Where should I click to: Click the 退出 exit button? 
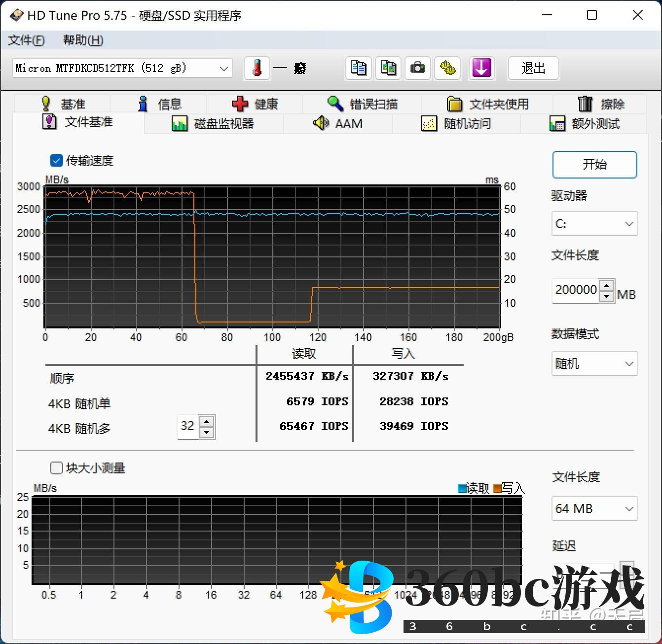(533, 68)
